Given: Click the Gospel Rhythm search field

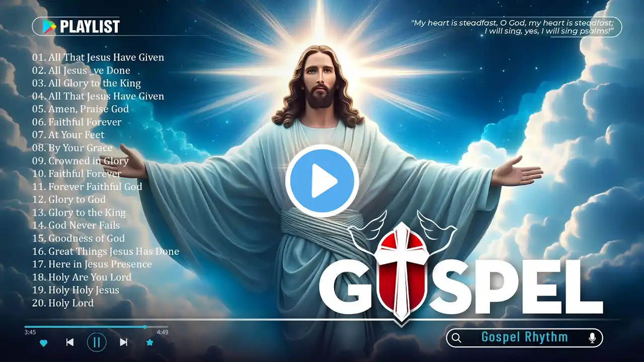Looking at the screenshot, I should pos(524,338).
